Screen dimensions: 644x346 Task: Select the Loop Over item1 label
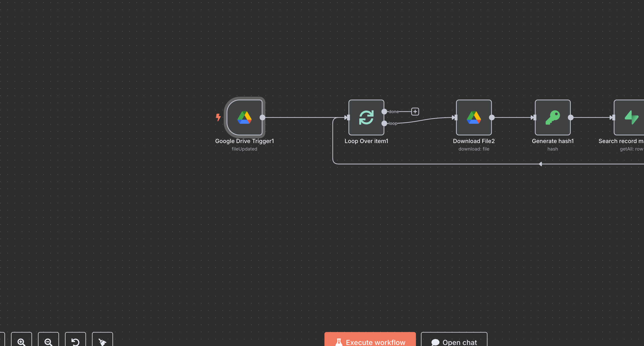pyautogui.click(x=366, y=141)
